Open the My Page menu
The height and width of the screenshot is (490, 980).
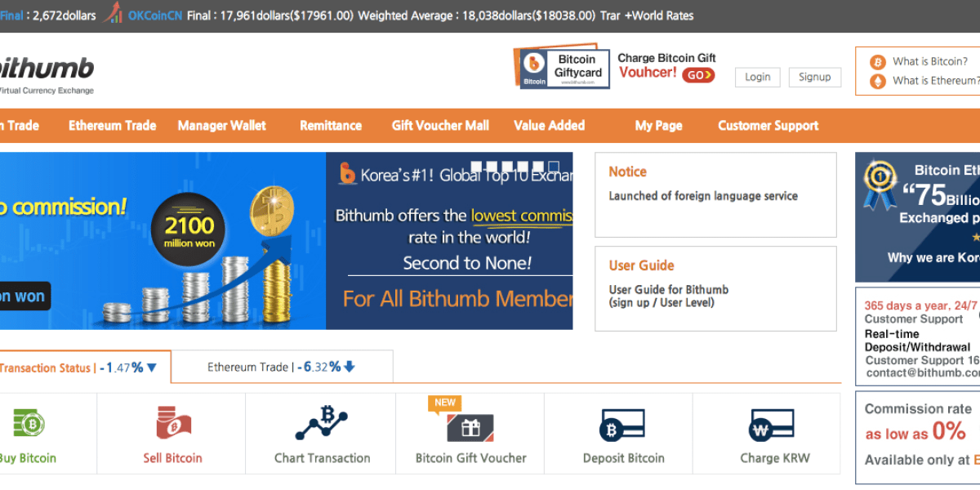coord(658,126)
